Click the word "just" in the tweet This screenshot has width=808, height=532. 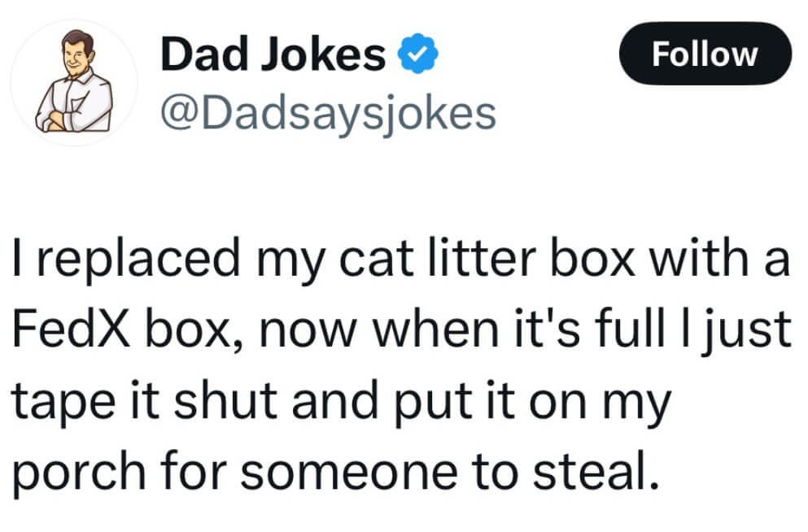coord(750,331)
